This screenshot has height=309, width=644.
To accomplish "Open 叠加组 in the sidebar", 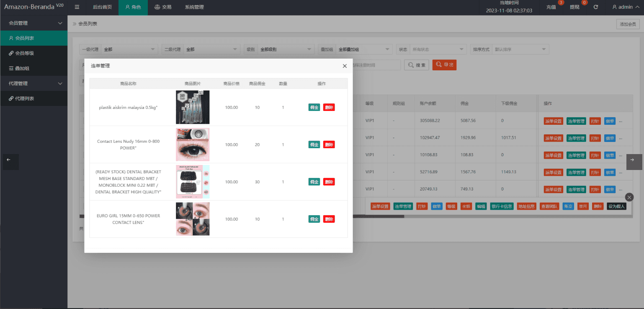I will (34, 68).
